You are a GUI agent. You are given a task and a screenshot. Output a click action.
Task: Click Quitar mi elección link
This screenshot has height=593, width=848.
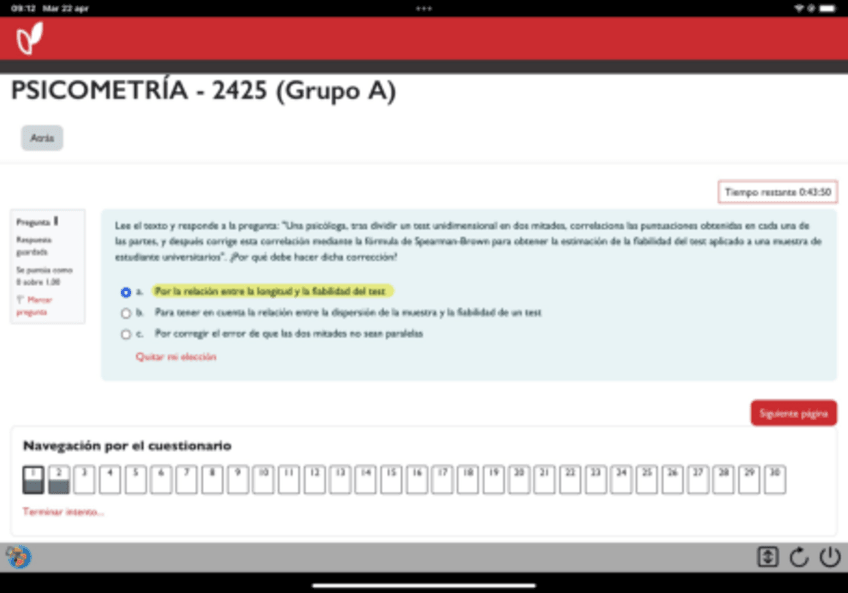[175, 356]
